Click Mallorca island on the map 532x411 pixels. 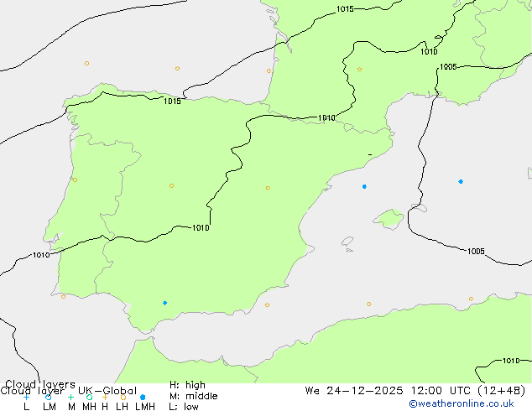click(389, 219)
